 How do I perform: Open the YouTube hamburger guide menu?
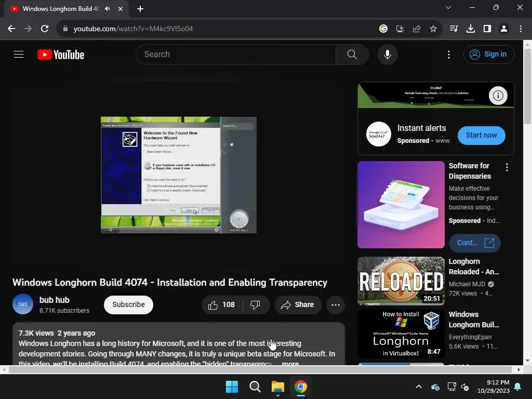pyautogui.click(x=19, y=54)
